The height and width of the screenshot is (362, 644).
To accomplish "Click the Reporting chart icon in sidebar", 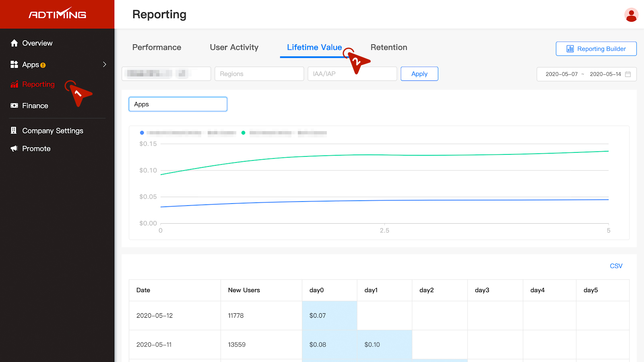I will point(14,84).
